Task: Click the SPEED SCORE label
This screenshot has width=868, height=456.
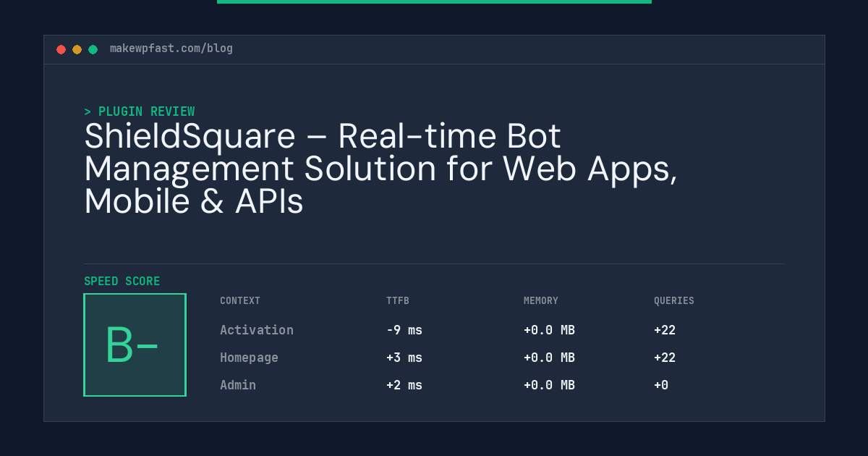Action: click(x=122, y=282)
